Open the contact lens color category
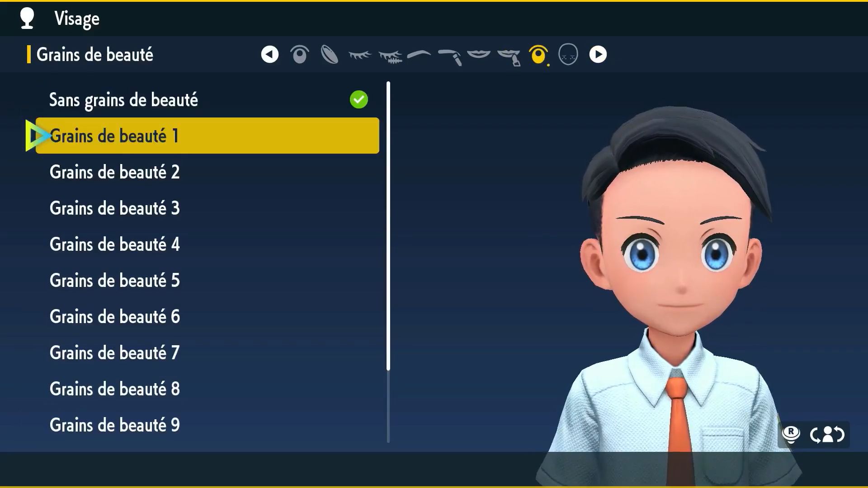The width and height of the screenshot is (868, 488). (330, 55)
